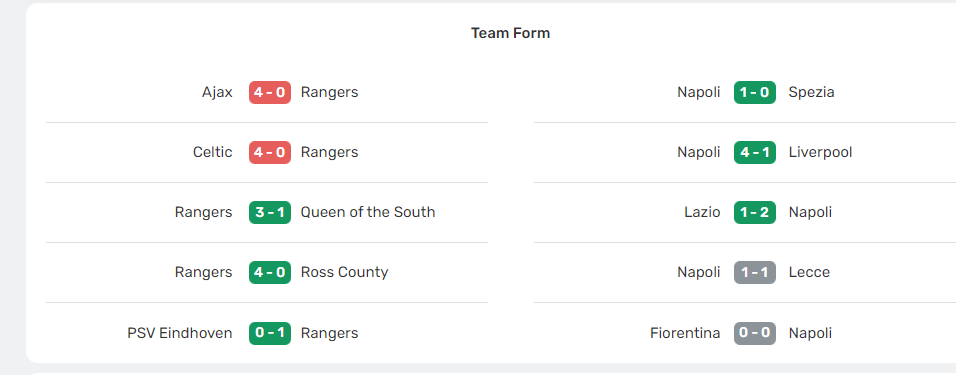Click the 1-2 Lazio vs Napoli score

(755, 212)
